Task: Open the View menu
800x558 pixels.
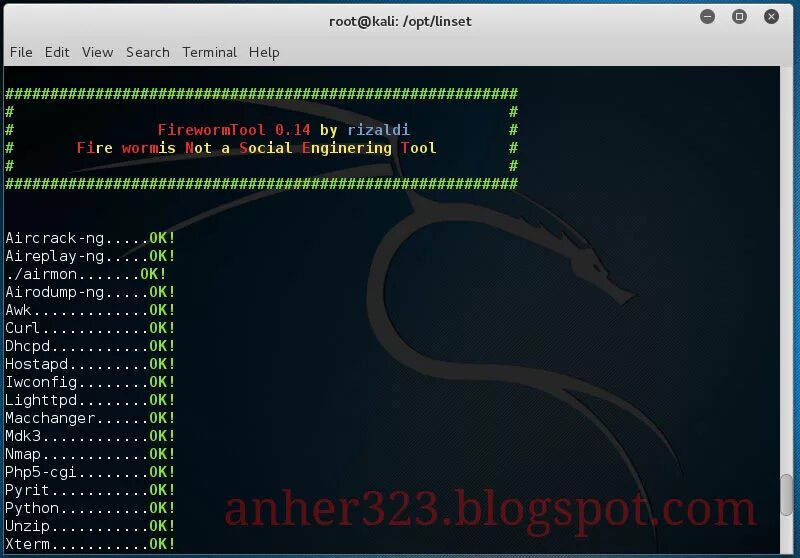Action: pos(97,52)
